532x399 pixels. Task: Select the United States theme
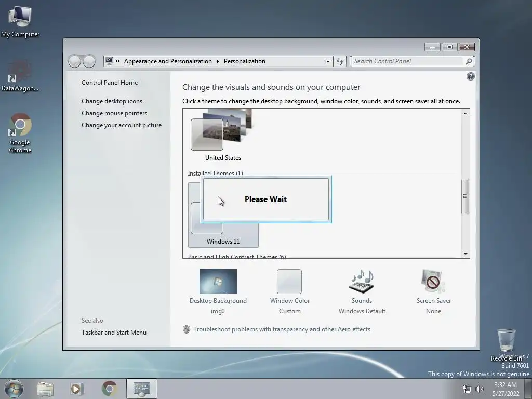pos(223,136)
